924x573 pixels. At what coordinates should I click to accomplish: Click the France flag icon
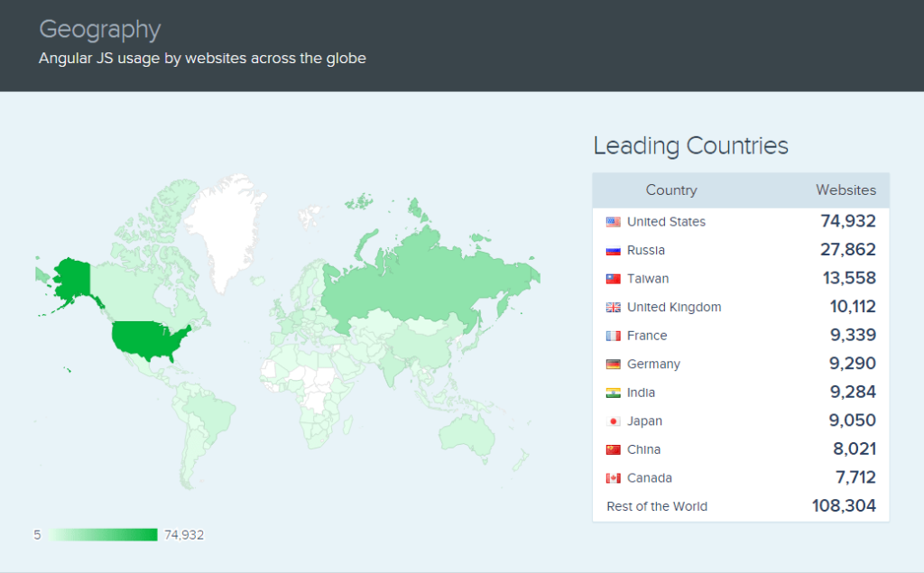614,336
